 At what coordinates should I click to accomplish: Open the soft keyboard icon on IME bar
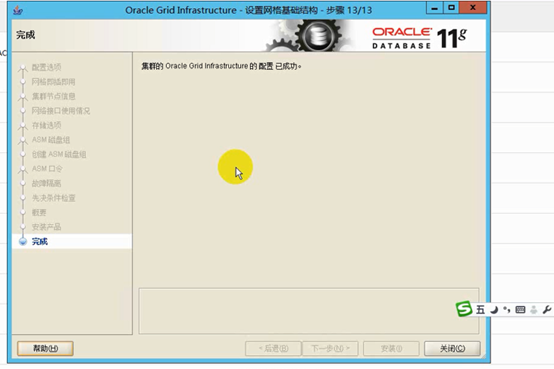520,310
